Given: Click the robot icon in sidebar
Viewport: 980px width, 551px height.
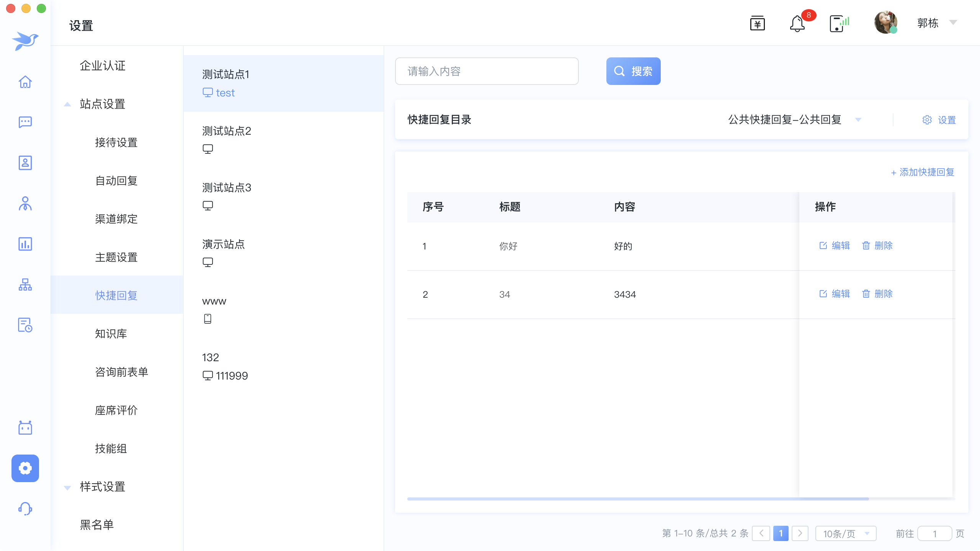Looking at the screenshot, I should pyautogui.click(x=25, y=427).
